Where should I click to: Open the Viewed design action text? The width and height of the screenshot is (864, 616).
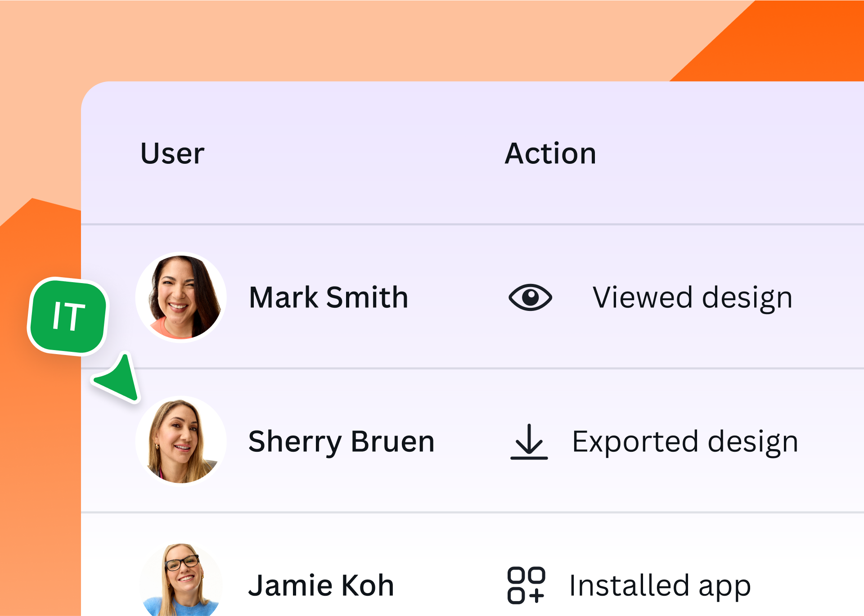click(x=692, y=297)
